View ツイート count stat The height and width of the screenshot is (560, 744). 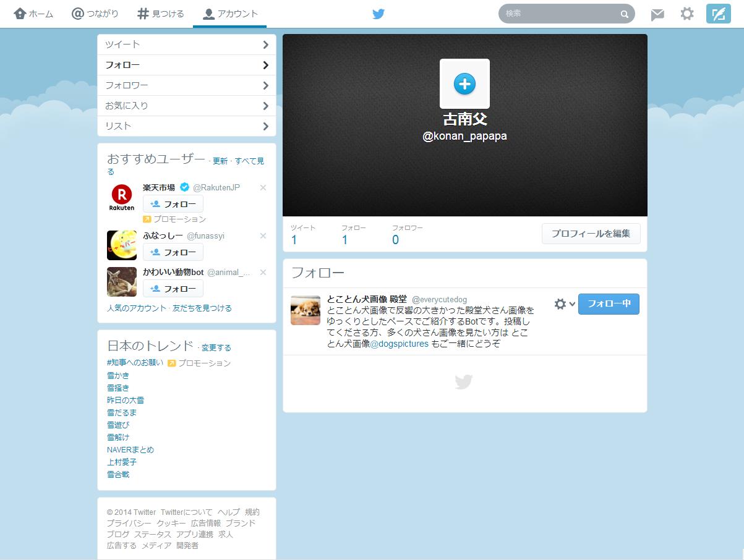click(x=303, y=235)
